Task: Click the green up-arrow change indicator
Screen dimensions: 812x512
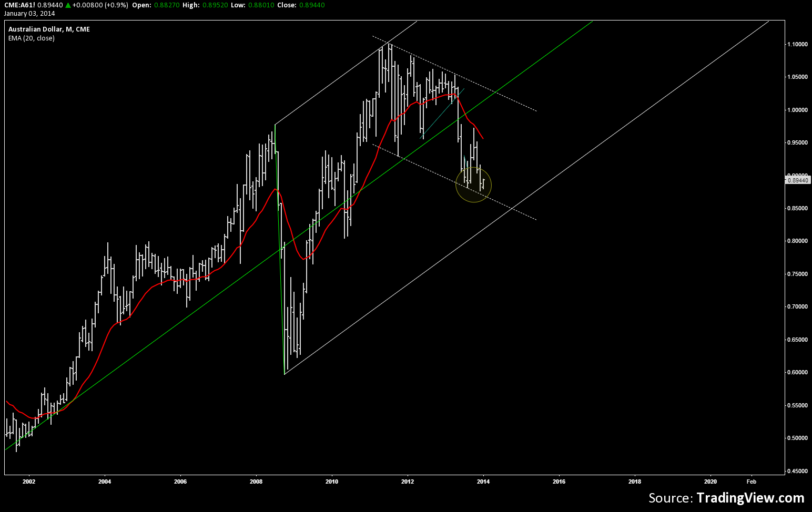Action: (68, 5)
